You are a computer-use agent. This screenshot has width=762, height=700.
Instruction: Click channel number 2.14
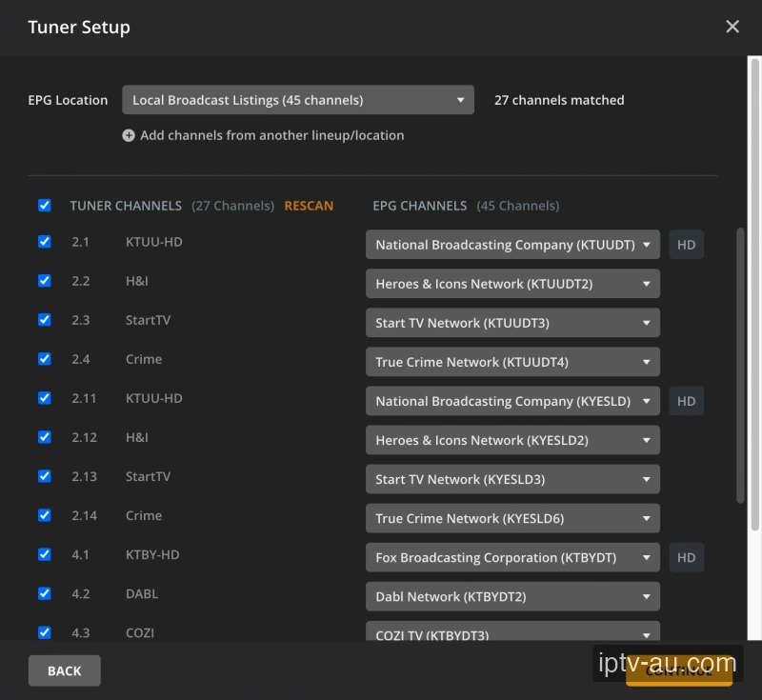[84, 515]
